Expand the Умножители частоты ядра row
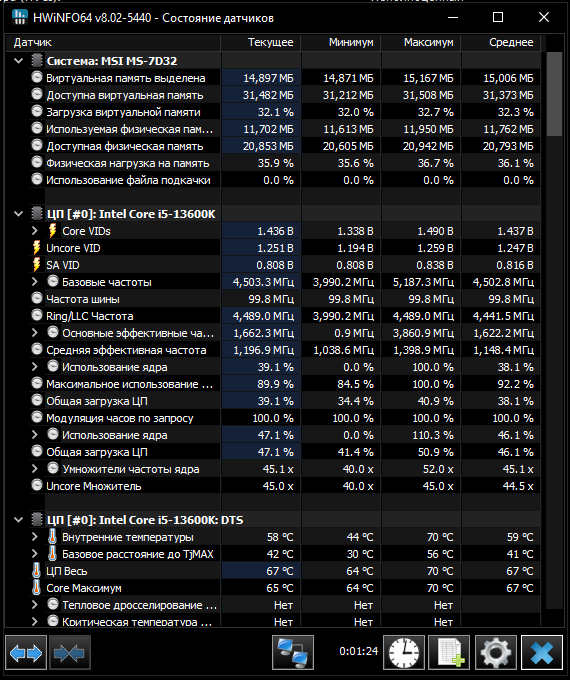This screenshot has width=570, height=680. coord(35,469)
